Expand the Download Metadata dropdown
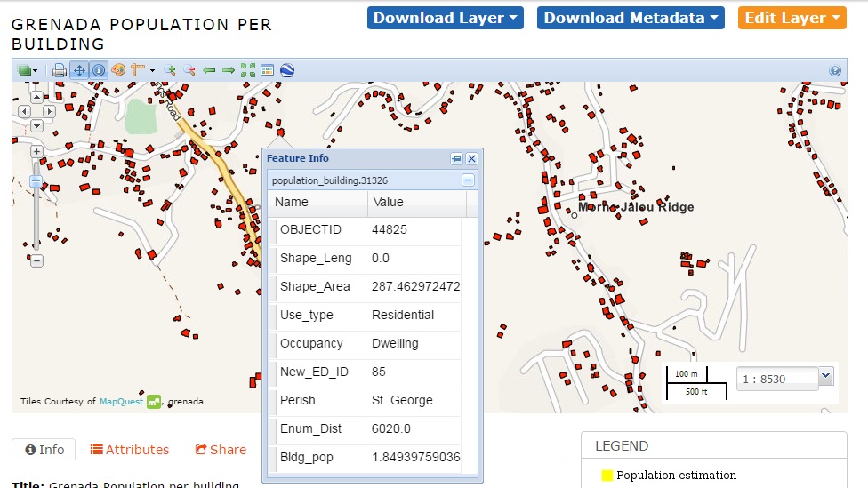868x488 pixels. coord(631,18)
